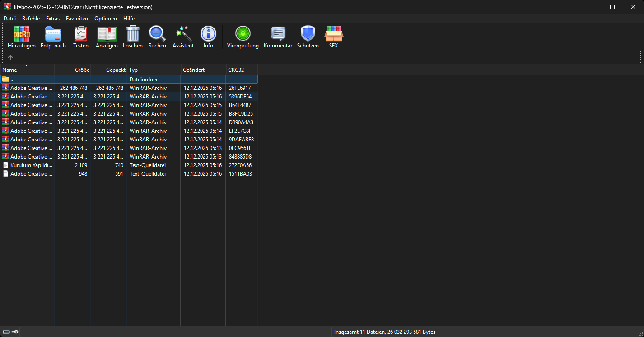
Task: Click the size value 2 109
Action: [81, 165]
